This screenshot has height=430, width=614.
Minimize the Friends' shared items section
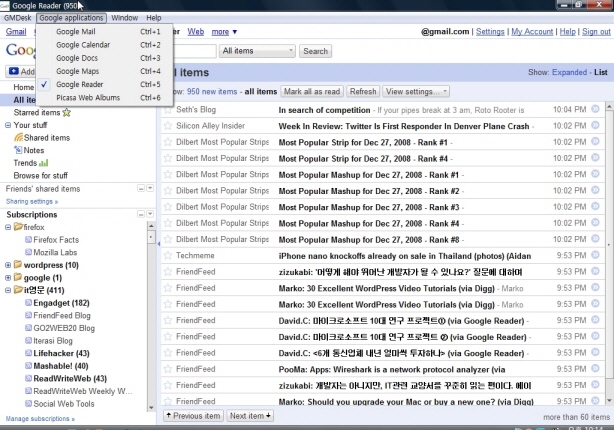tap(141, 188)
